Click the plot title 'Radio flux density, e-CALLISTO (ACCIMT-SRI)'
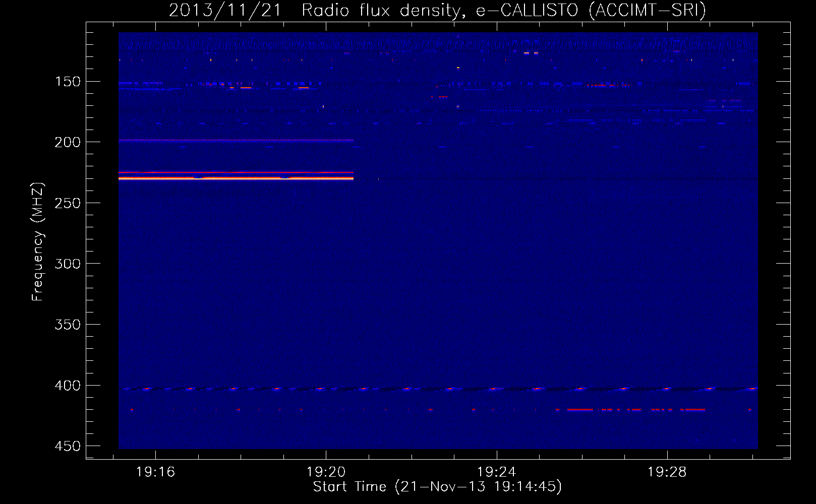The height and width of the screenshot is (504, 816). [x=504, y=10]
